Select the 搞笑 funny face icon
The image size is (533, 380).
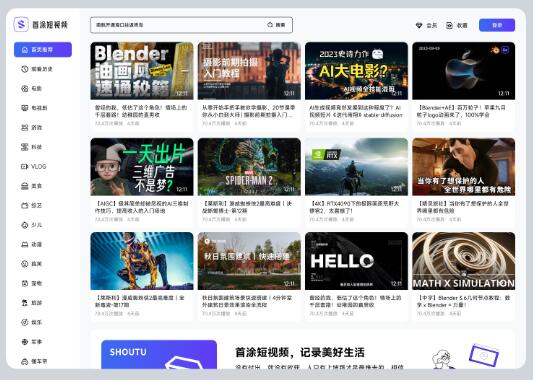24,264
